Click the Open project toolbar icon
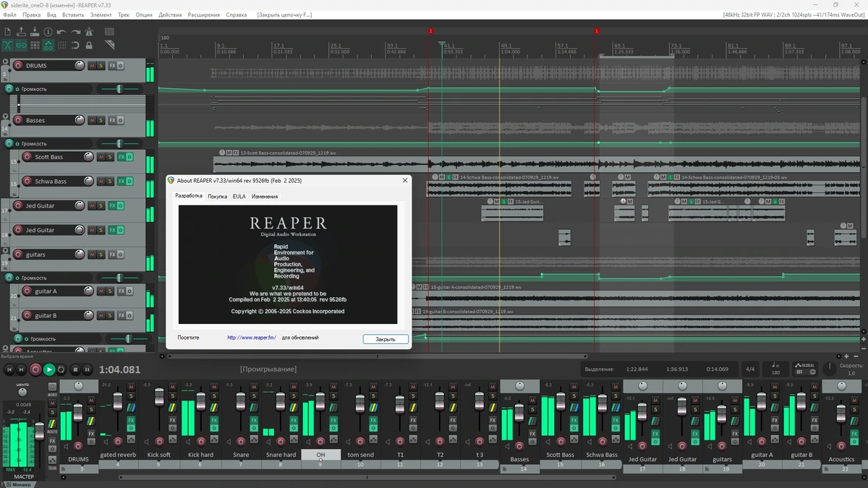The image size is (868, 488). tap(21, 32)
